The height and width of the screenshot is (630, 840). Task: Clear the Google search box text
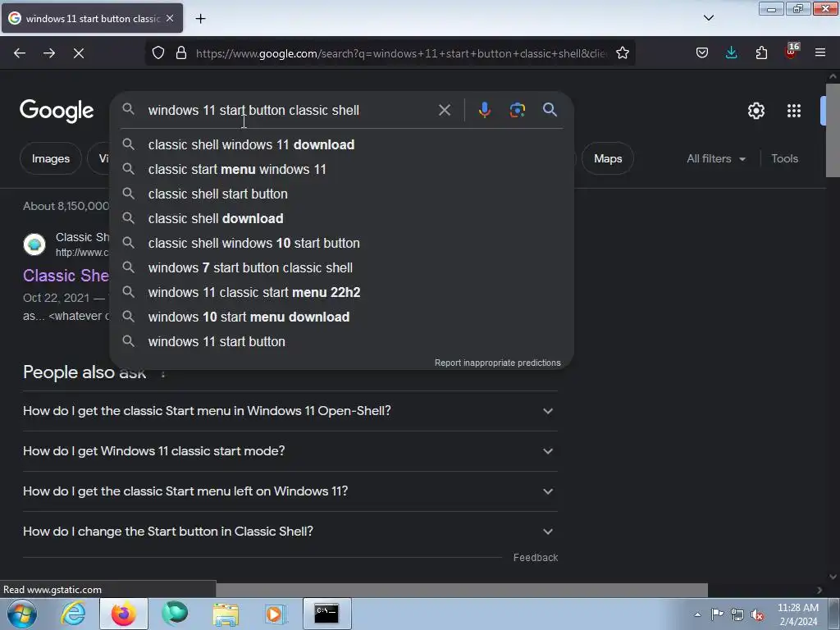click(445, 110)
